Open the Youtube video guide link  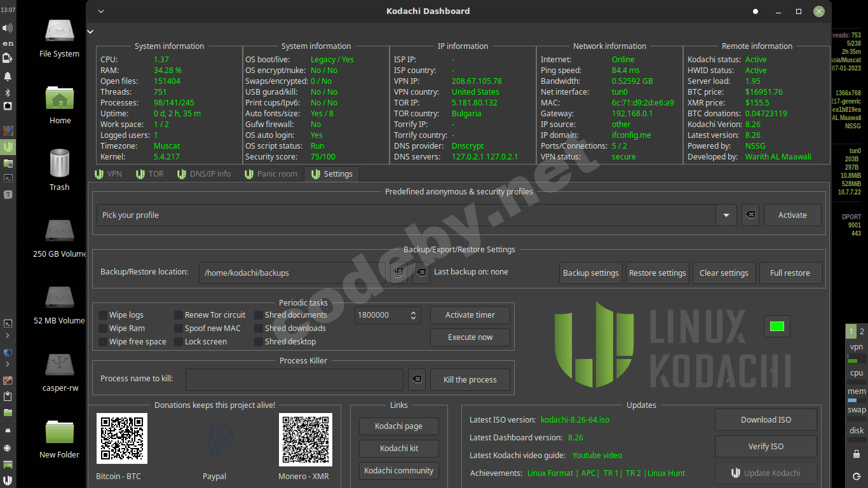click(x=597, y=455)
